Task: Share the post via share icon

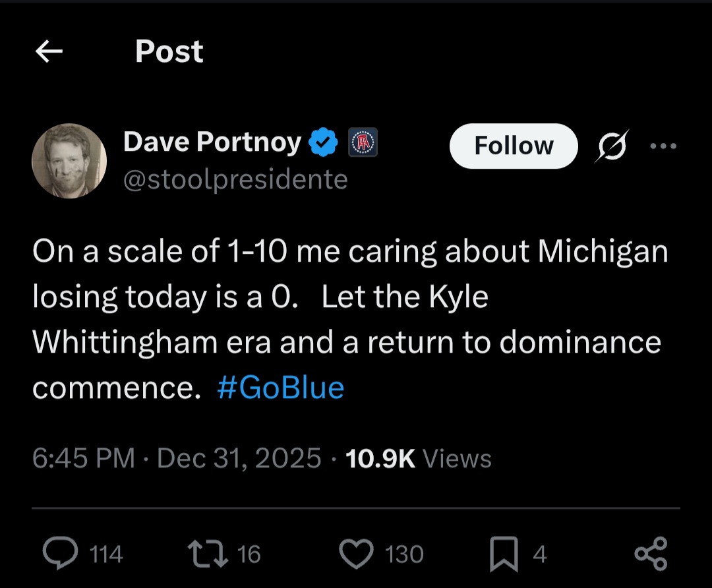Action: [x=651, y=554]
